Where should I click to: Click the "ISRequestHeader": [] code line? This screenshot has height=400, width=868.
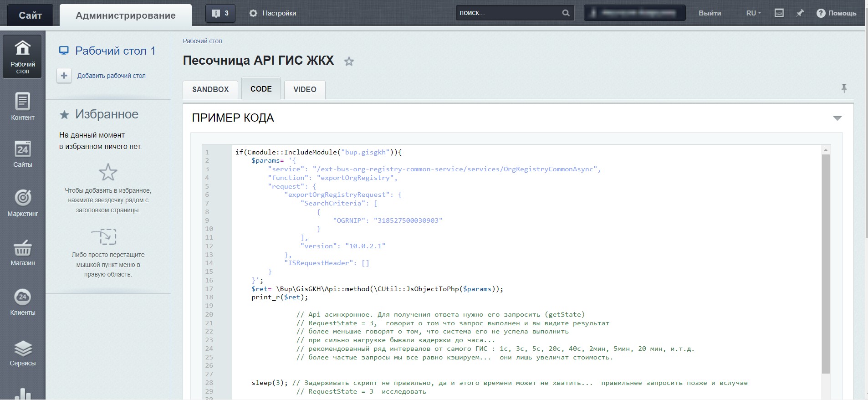point(327,263)
